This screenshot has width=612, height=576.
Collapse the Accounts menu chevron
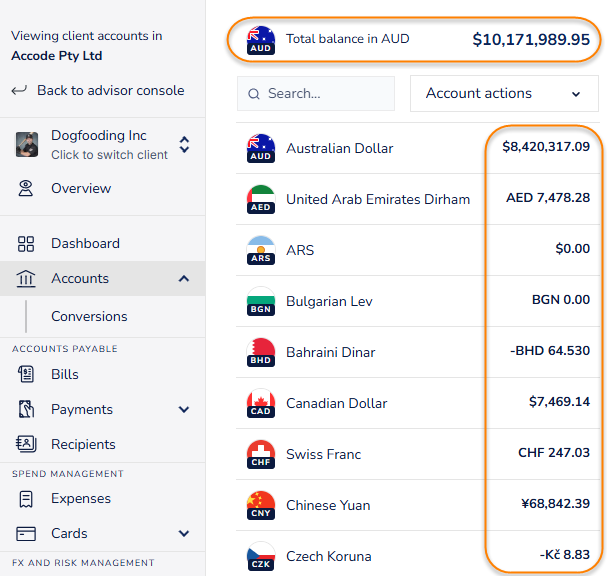coord(184,279)
